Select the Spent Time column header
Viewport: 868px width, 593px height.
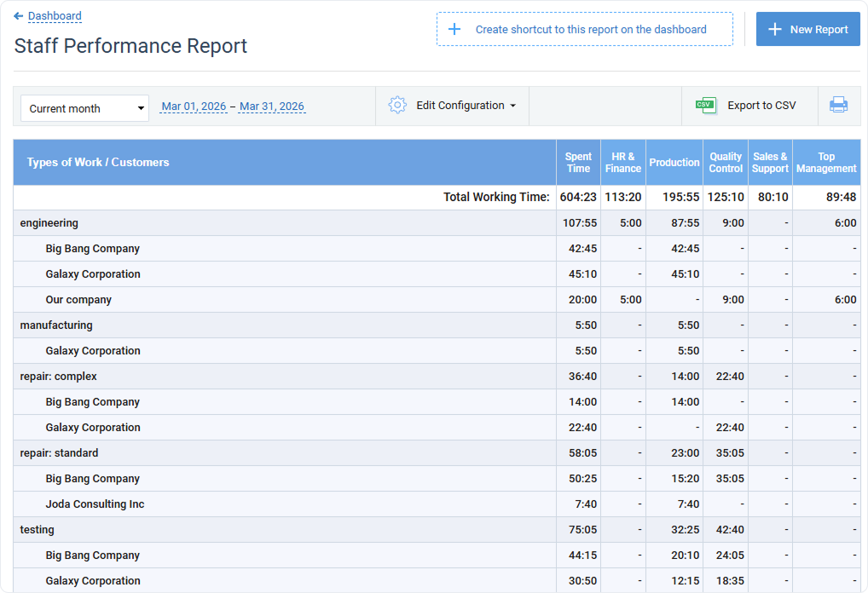pos(578,162)
